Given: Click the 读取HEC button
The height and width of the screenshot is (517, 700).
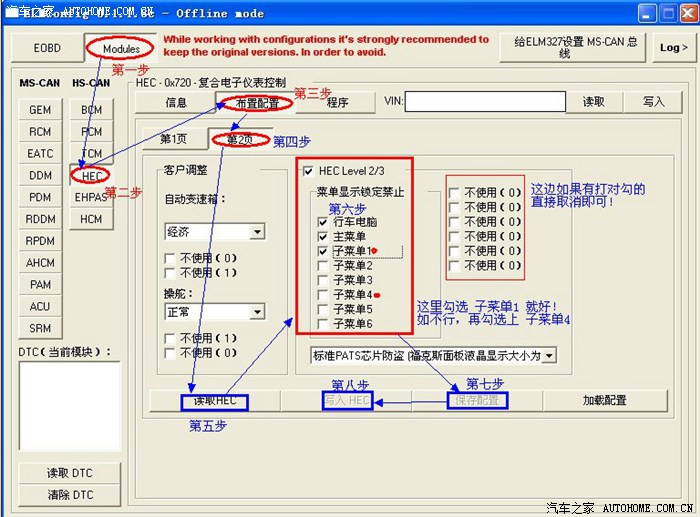Looking at the screenshot, I should click(x=215, y=401).
